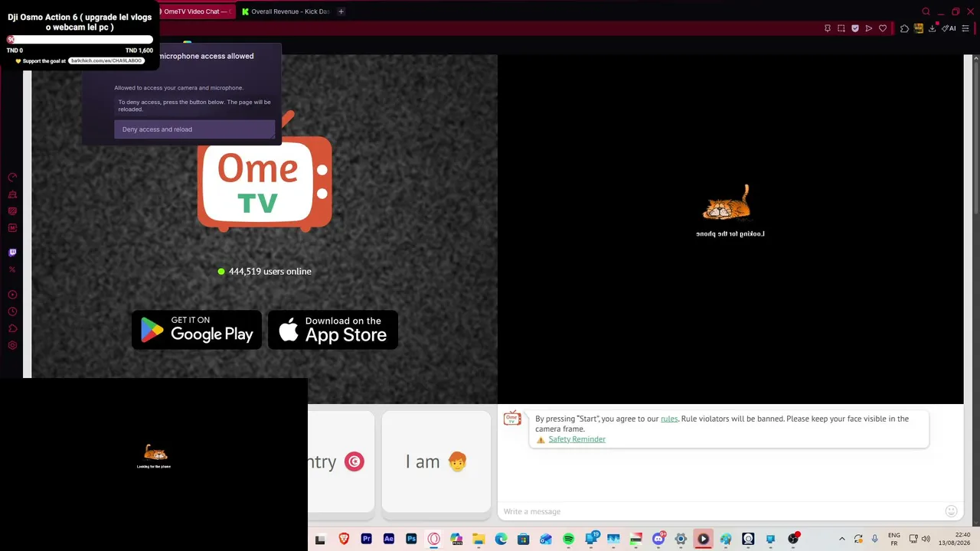This screenshot has height=551, width=980.
Task: Open the App Store download badge
Action: [333, 330]
